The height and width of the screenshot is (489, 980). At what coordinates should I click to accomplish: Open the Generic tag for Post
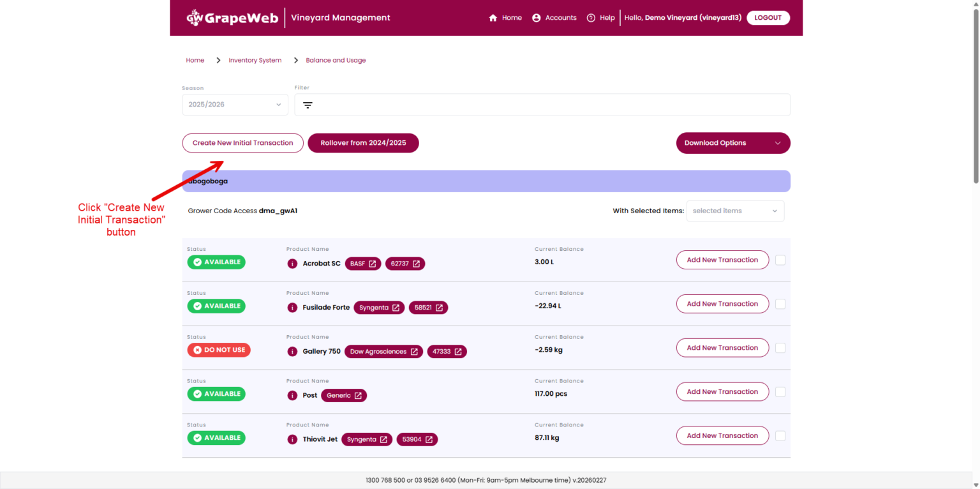pos(344,396)
